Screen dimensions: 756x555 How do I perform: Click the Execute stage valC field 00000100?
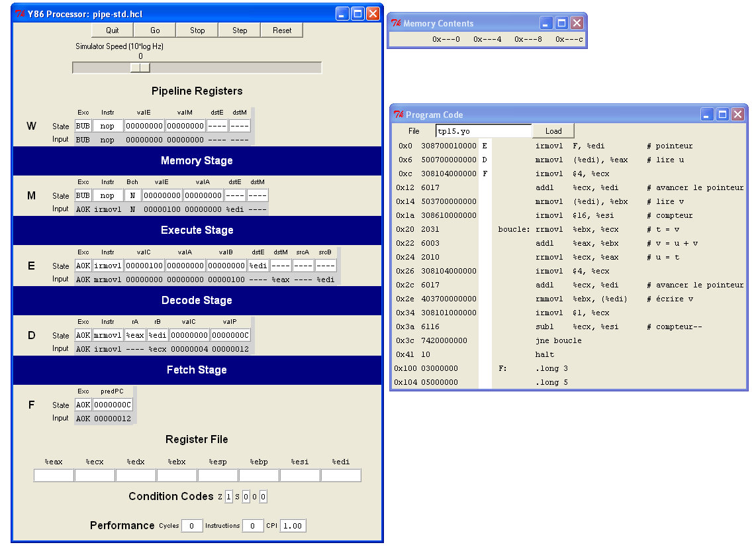144,266
